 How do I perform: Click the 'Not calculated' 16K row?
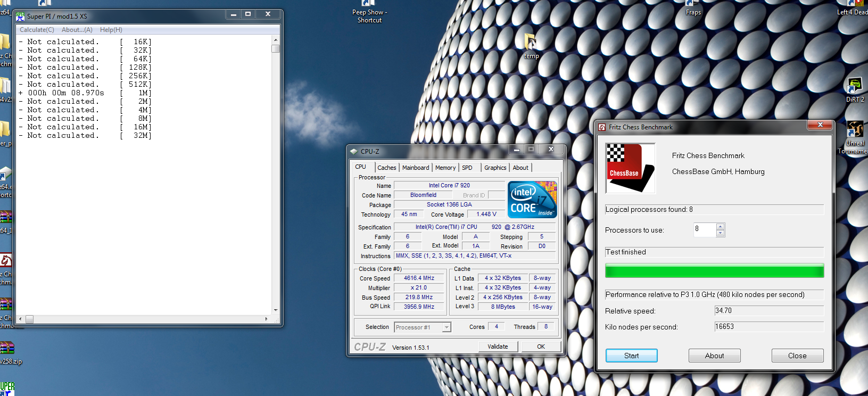coord(85,42)
